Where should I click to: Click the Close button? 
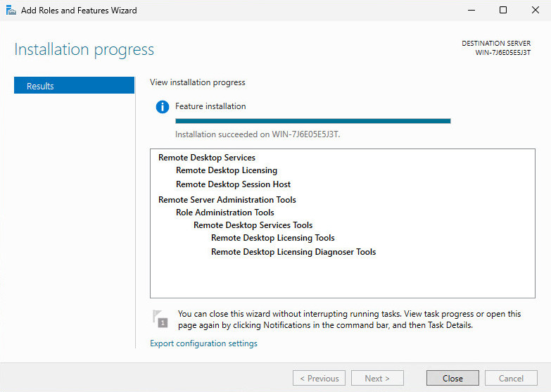tap(452, 379)
